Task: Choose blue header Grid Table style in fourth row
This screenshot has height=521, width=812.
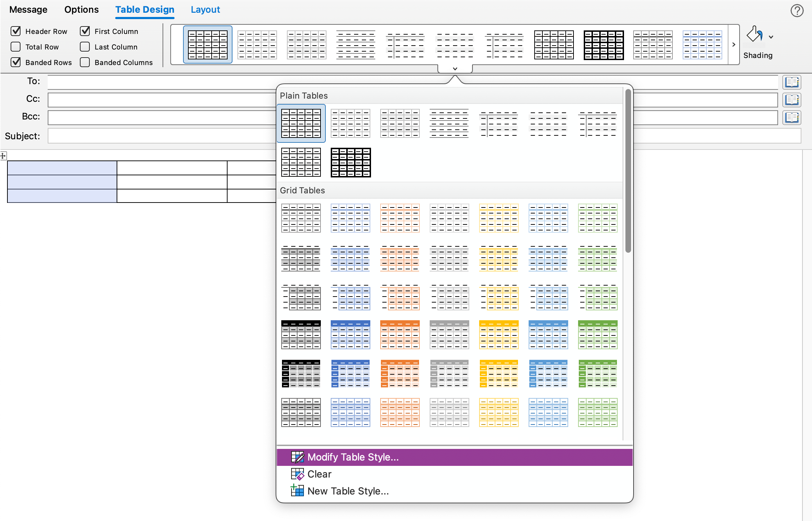Action: [351, 335]
